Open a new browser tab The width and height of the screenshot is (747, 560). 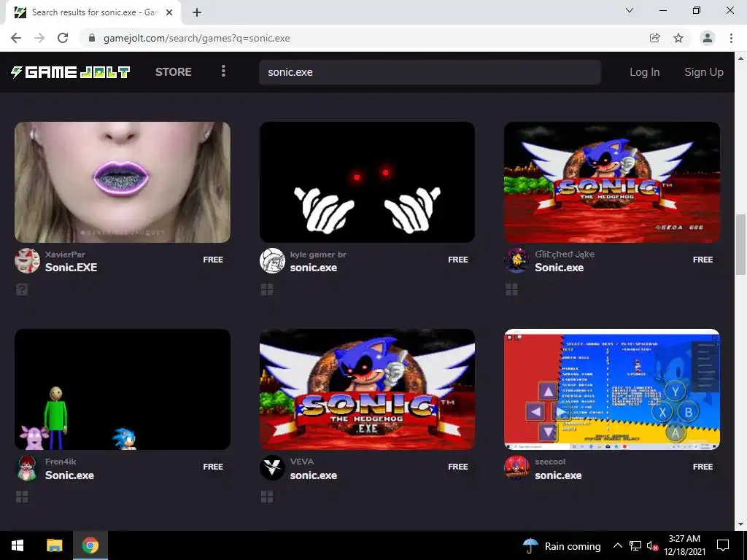point(197,12)
